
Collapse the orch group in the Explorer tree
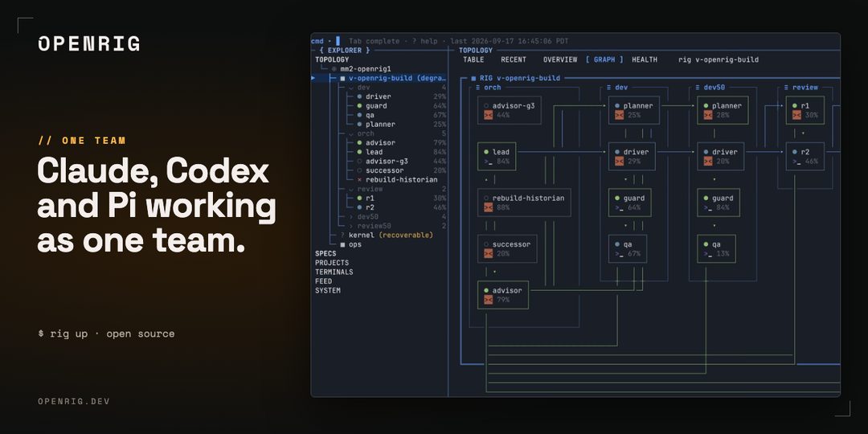pyautogui.click(x=351, y=134)
